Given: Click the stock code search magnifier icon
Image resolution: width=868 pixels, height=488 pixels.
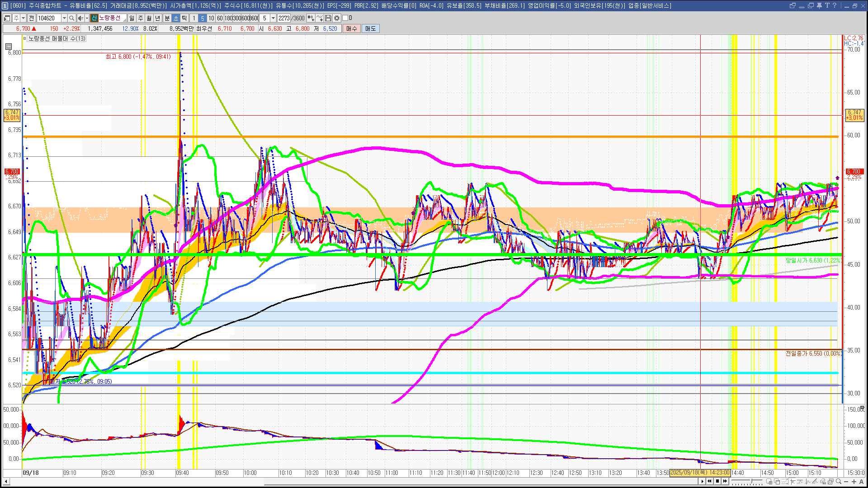Looking at the screenshot, I should pos(72,18).
